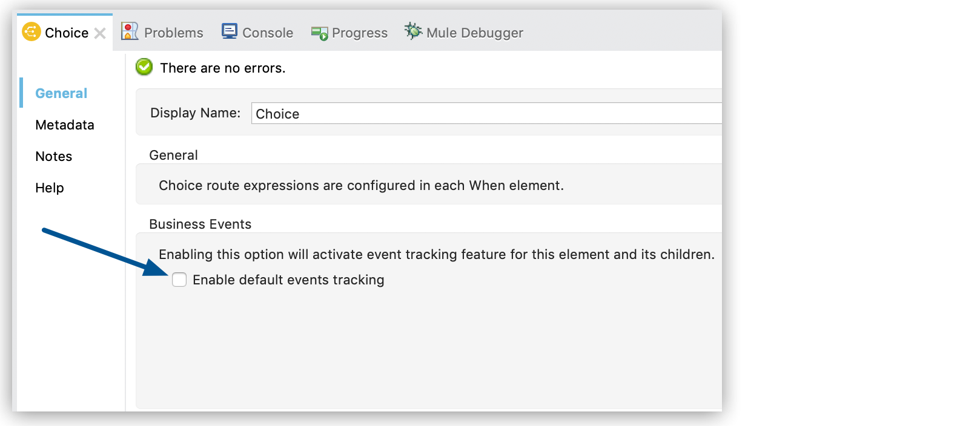Viewport: 980px width, 426px height.
Task: Select the Console terminal icon in the tab bar
Action: tap(229, 31)
